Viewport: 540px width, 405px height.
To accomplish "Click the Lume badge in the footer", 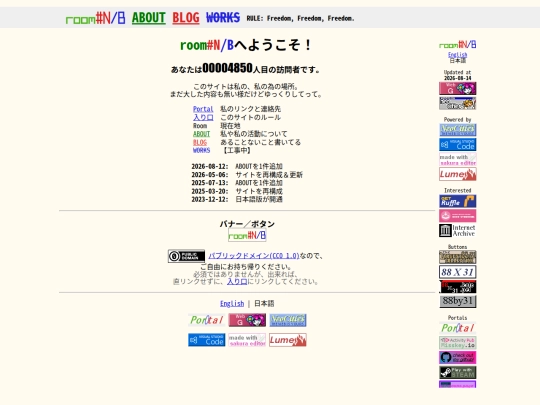I will point(288,340).
